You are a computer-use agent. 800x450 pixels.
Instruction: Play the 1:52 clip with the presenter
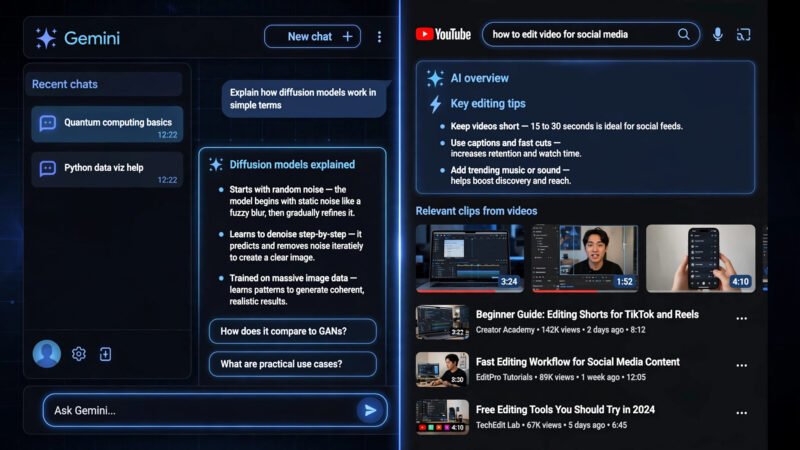point(585,258)
